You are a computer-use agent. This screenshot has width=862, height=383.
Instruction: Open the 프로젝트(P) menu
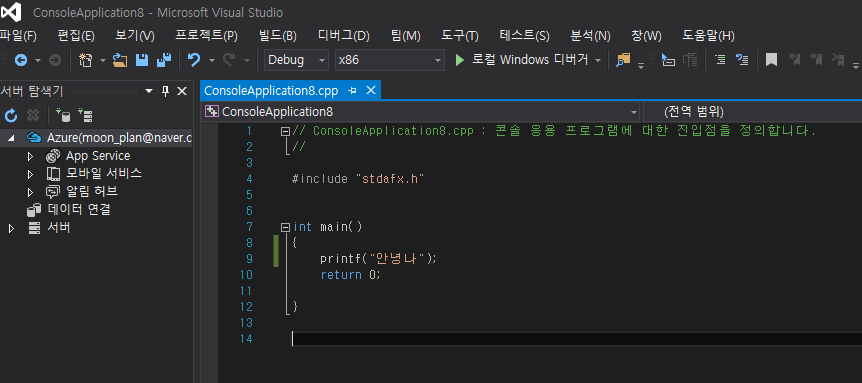[206, 36]
